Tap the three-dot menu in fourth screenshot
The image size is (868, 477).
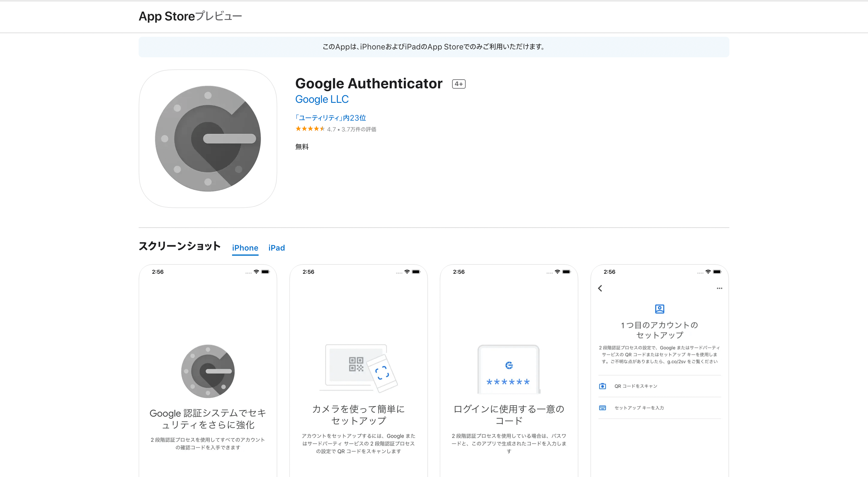[719, 288]
